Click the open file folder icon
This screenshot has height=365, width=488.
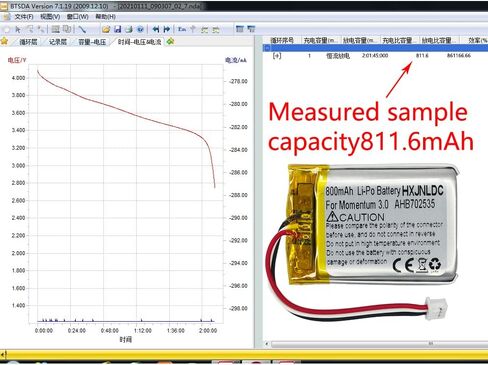(106, 30)
